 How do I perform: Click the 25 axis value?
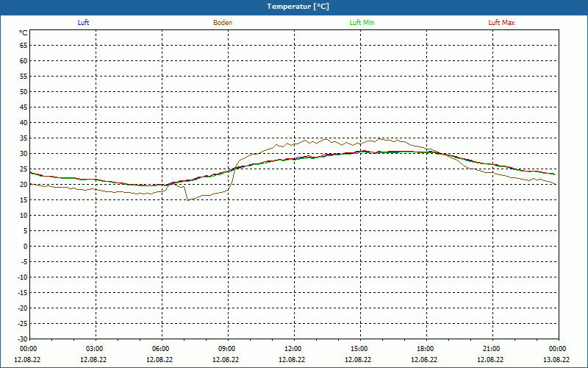point(24,169)
